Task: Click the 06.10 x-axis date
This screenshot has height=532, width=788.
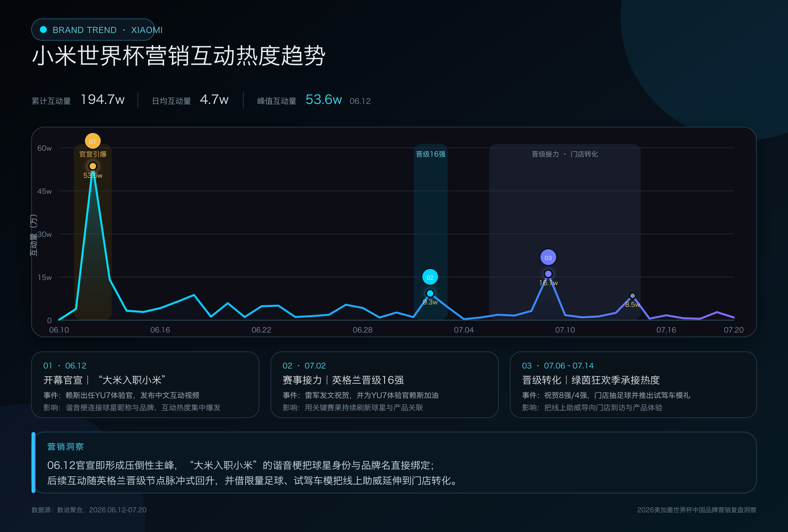Action: (x=59, y=330)
